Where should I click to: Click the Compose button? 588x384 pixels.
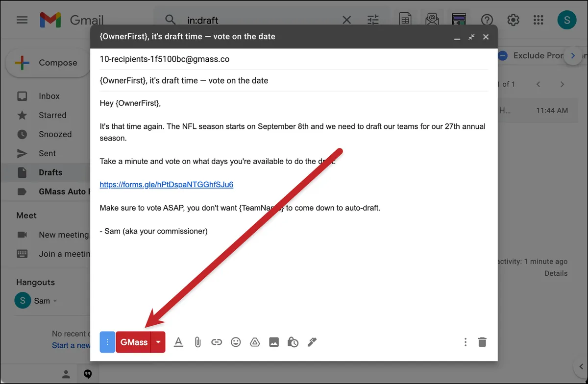(x=47, y=63)
